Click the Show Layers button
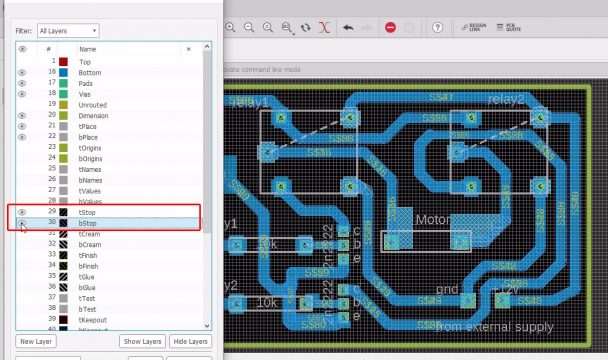Image resolution: width=608 pixels, height=360 pixels. pyautogui.click(x=142, y=341)
